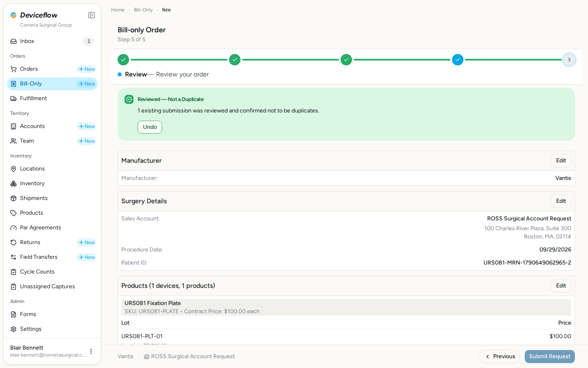
Task: Undo the not-a-duplicate review
Action: click(x=150, y=127)
